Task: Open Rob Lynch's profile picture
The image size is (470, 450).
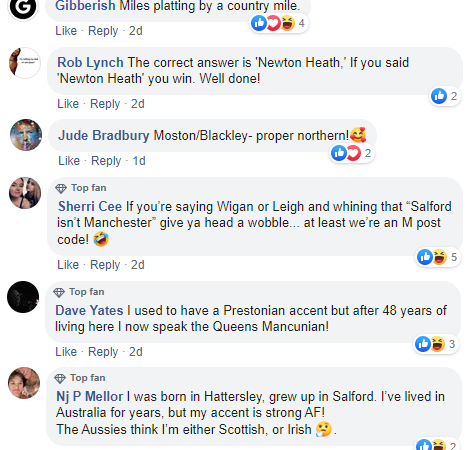Action: pos(25,63)
